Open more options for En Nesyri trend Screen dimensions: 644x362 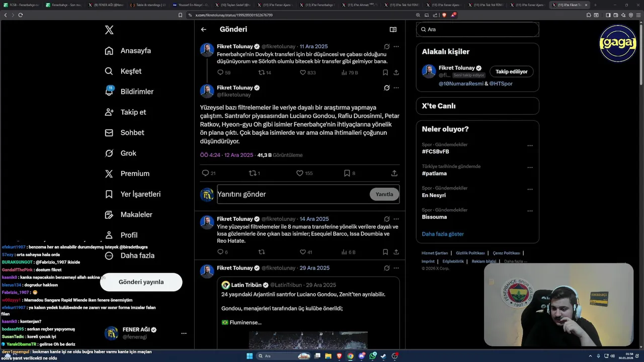(530, 190)
